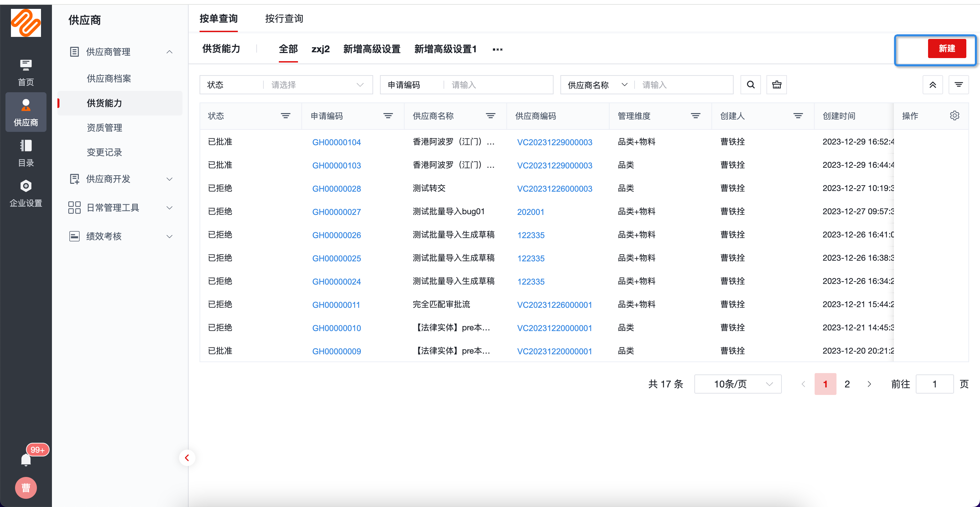
Task: Filter the 申请编码 column header
Action: point(388,115)
